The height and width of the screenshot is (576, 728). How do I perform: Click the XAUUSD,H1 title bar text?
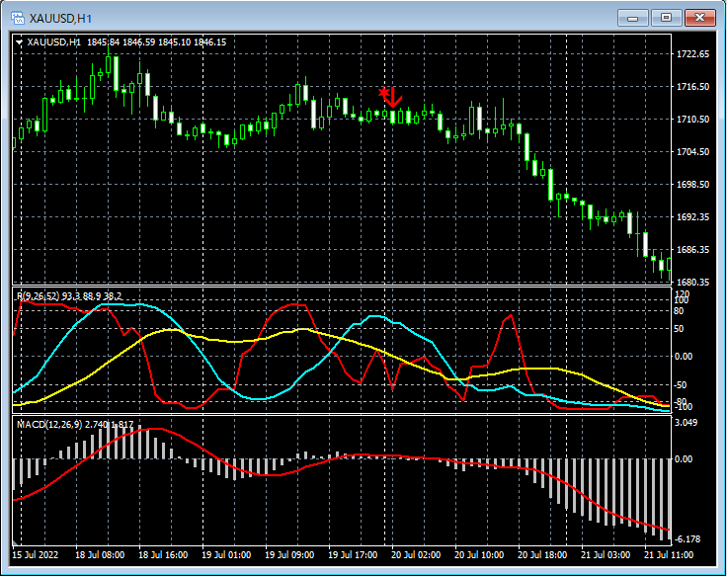pyautogui.click(x=60, y=19)
